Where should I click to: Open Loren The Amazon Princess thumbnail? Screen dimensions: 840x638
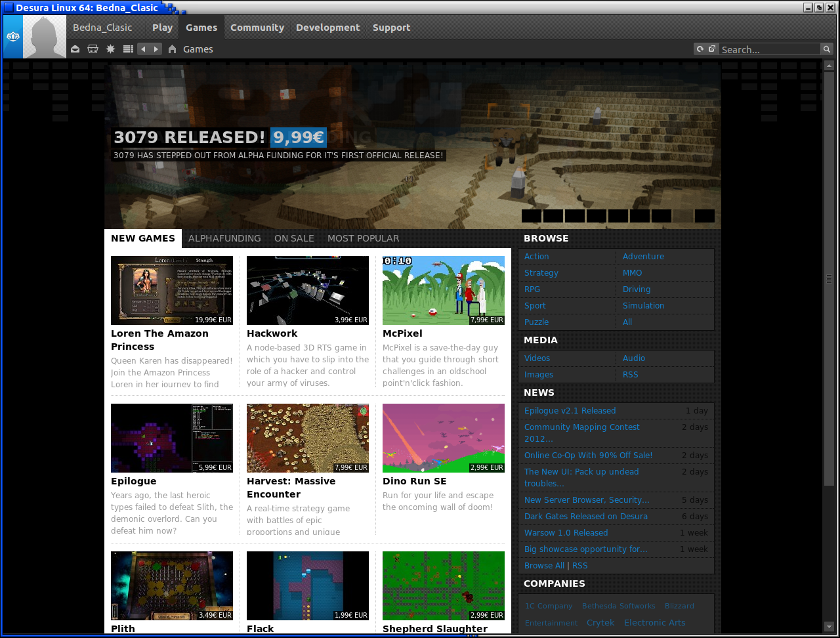pyautogui.click(x=172, y=290)
